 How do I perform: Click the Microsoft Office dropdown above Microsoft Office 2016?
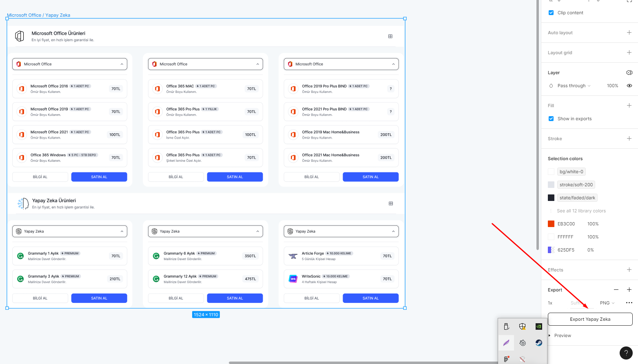coord(70,64)
